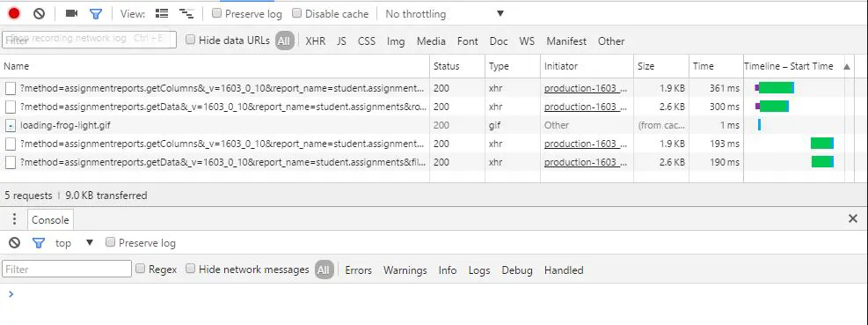Click the red record network log button
Viewport: 868px width, 325px height.
point(14,14)
